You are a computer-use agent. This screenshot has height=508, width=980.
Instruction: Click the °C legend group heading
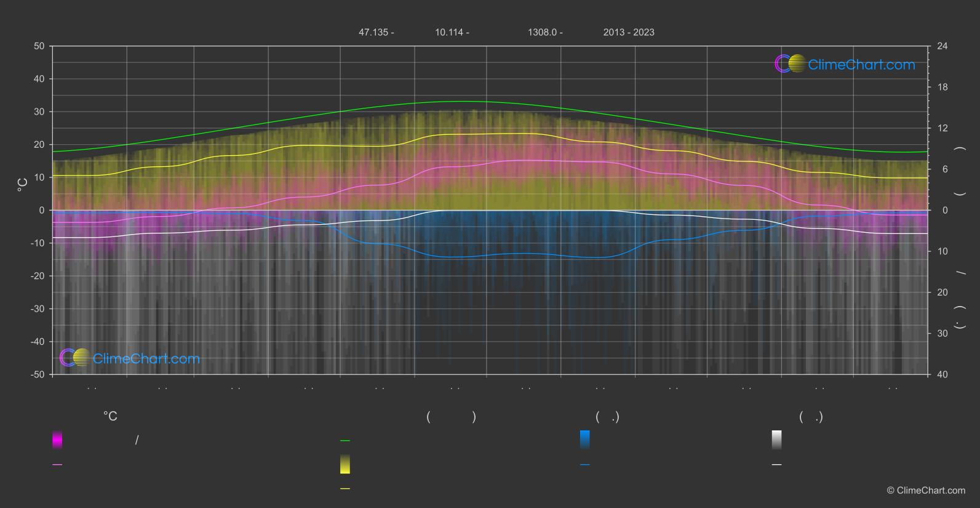(110, 417)
